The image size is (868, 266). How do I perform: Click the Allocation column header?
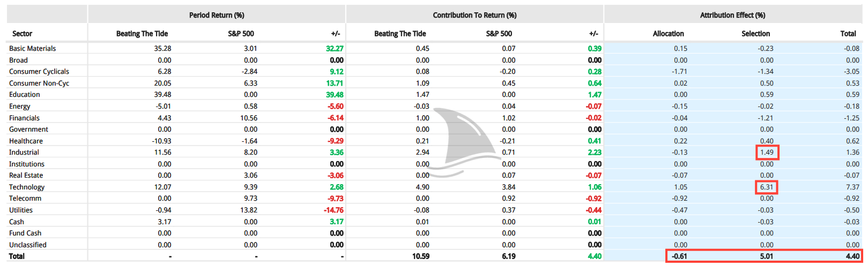[x=668, y=34]
